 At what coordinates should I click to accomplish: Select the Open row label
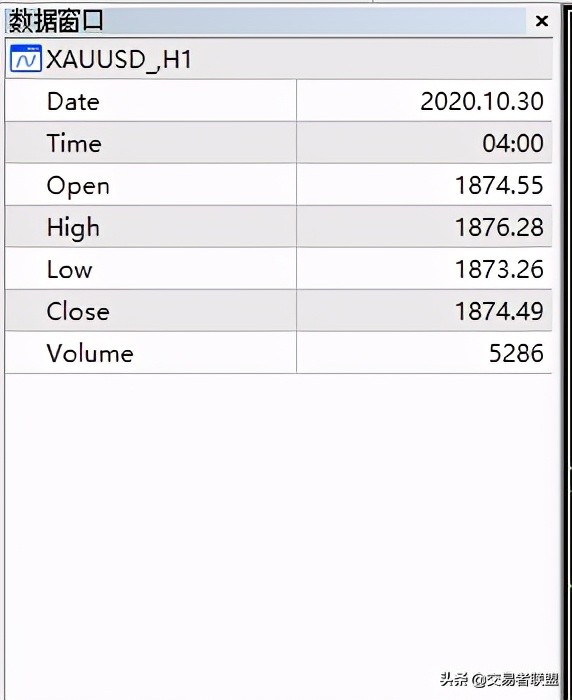click(x=78, y=185)
